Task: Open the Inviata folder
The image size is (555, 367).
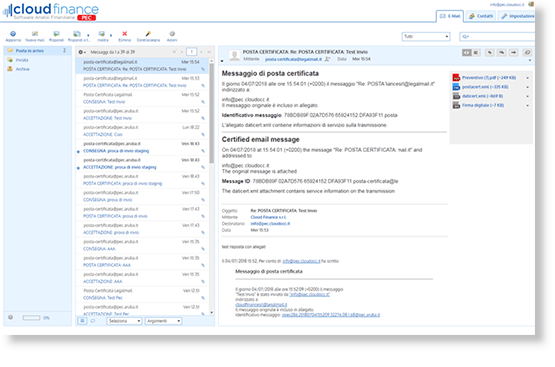Action: click(x=22, y=60)
